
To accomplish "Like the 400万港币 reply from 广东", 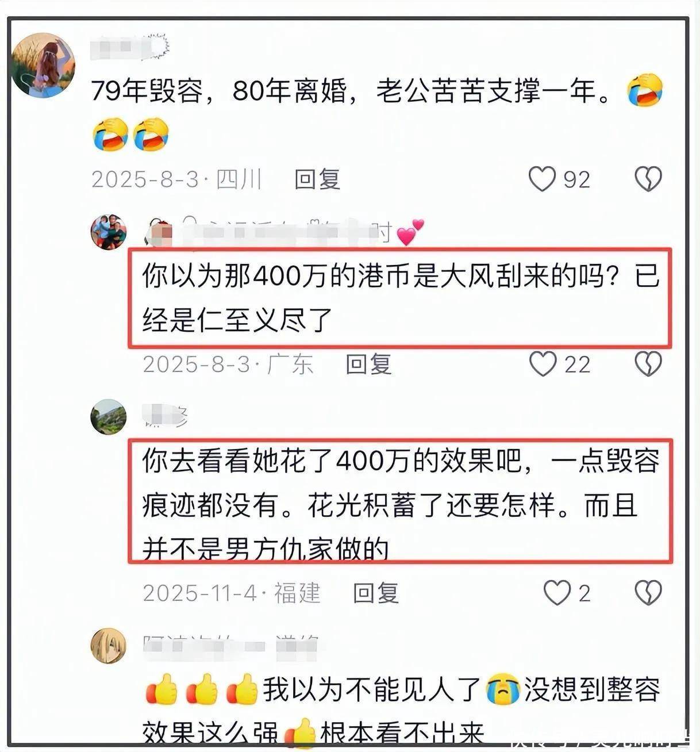I will (x=543, y=364).
